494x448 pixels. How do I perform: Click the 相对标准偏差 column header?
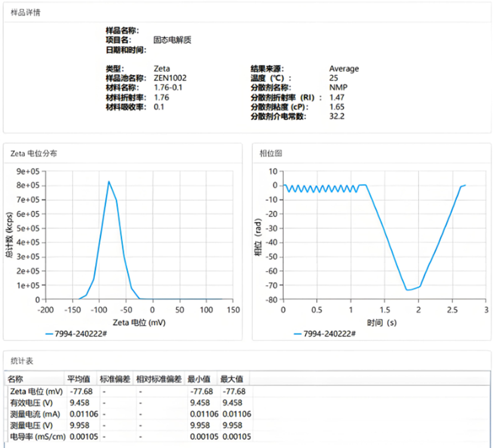[159, 379]
